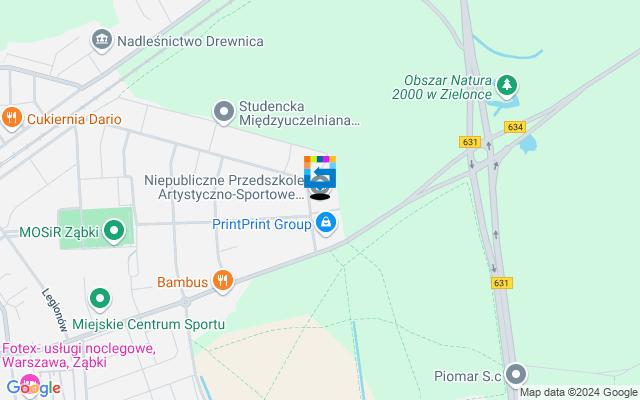Click the Legionów street name label

click(x=54, y=310)
